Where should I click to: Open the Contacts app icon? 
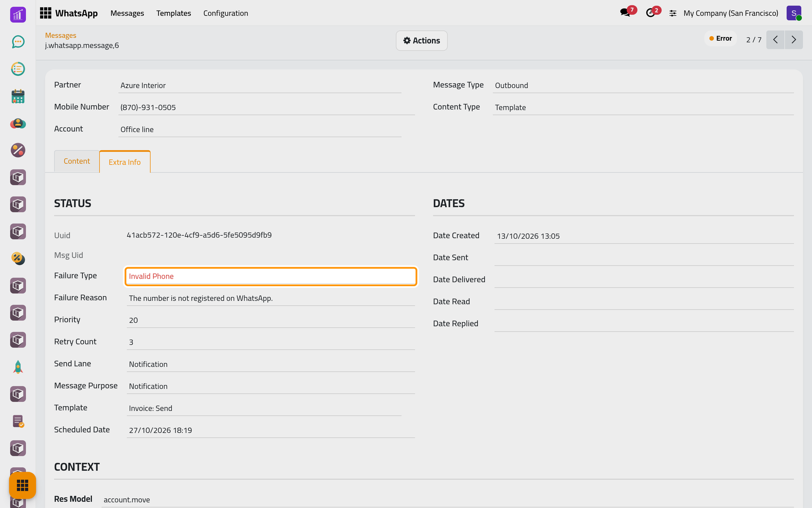18,123
